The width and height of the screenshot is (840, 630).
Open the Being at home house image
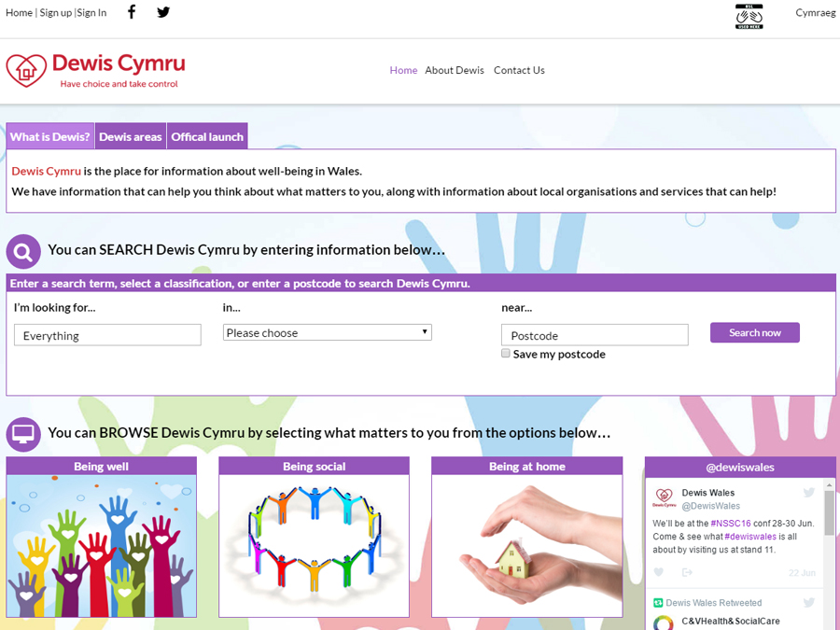(x=527, y=546)
